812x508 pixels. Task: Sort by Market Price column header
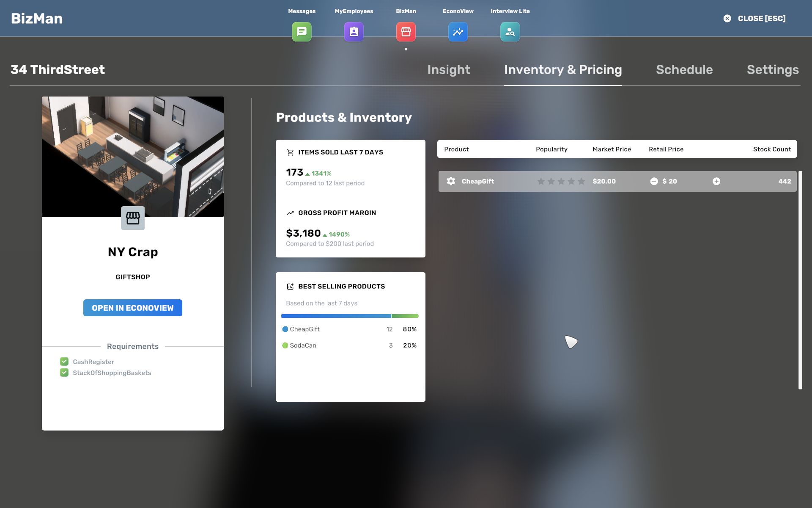tap(612, 149)
